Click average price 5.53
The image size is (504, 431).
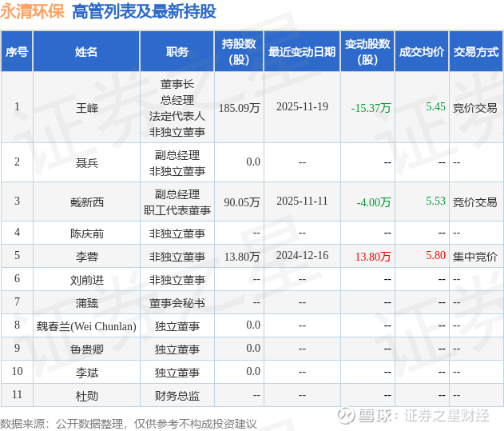click(x=435, y=202)
